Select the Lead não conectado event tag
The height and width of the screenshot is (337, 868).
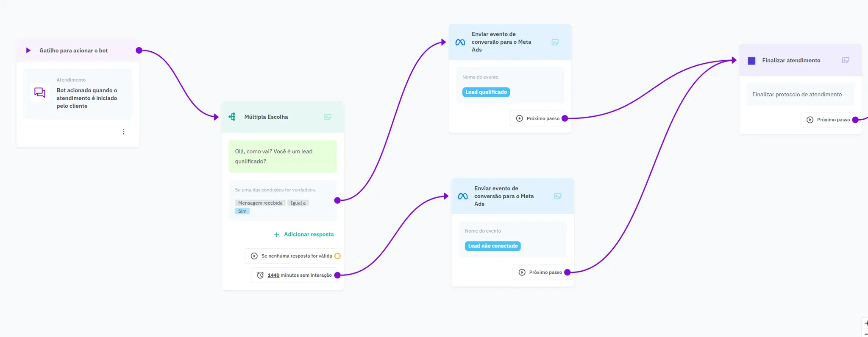(492, 246)
